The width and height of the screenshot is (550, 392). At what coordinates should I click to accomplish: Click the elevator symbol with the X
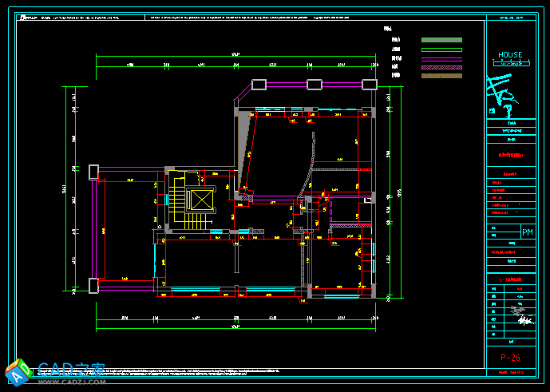200,200
